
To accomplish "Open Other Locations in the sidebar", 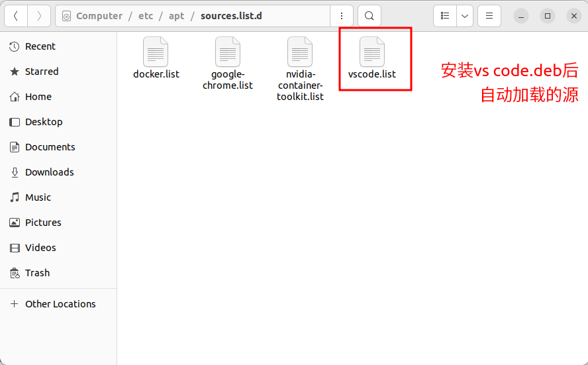I will point(58,304).
